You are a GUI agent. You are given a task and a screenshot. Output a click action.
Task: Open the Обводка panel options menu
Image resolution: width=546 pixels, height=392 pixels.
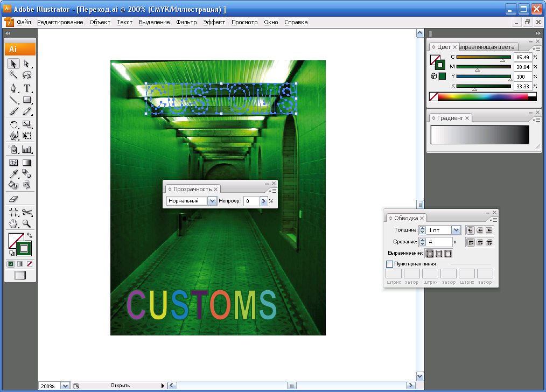click(x=493, y=220)
